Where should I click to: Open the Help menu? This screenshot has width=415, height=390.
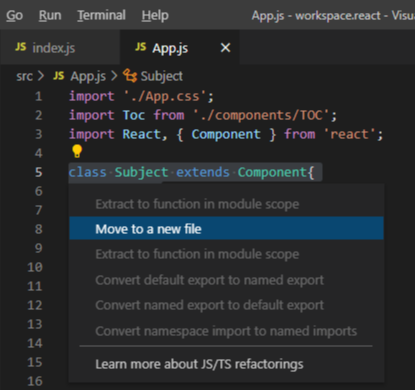(x=155, y=15)
